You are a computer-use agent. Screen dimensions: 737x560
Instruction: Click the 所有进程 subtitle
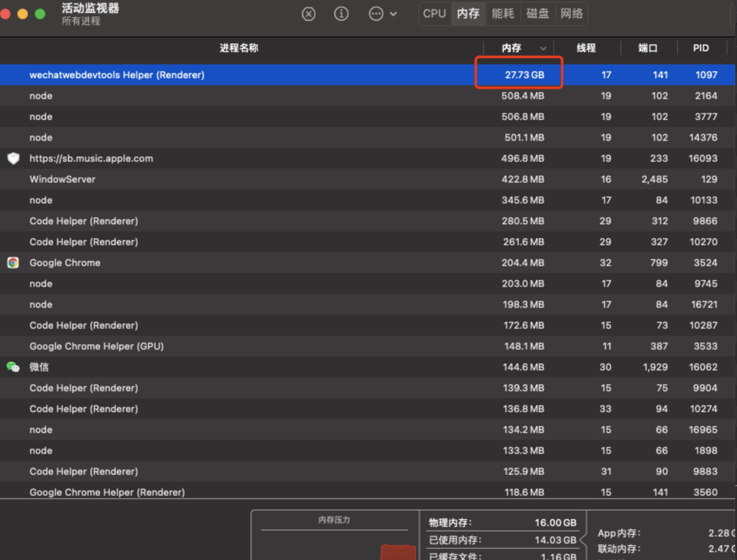[80, 21]
